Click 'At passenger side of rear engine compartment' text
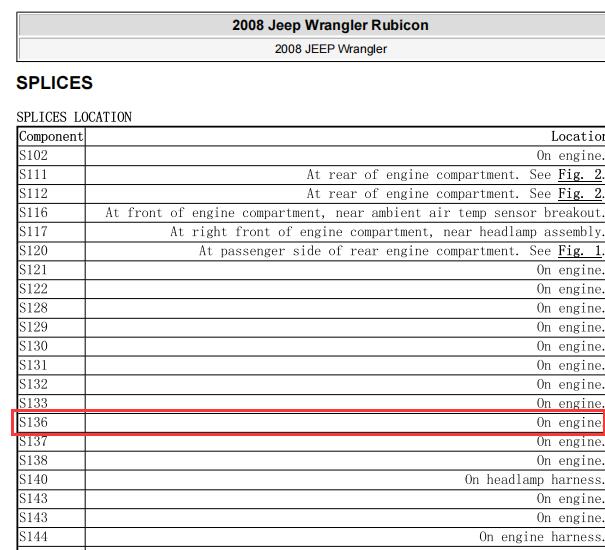This screenshot has width=605, height=550. [358, 251]
